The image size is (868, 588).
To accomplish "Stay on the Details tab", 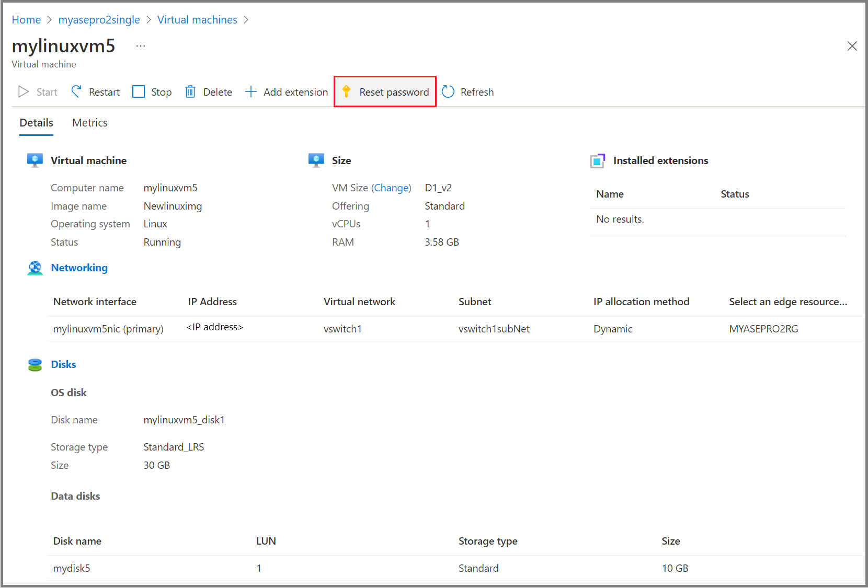I will (36, 122).
